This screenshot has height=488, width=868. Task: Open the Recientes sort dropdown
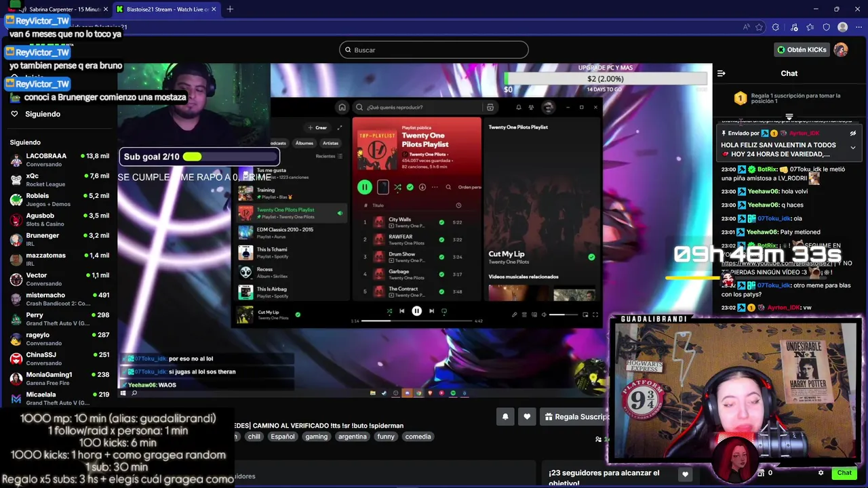[329, 156]
